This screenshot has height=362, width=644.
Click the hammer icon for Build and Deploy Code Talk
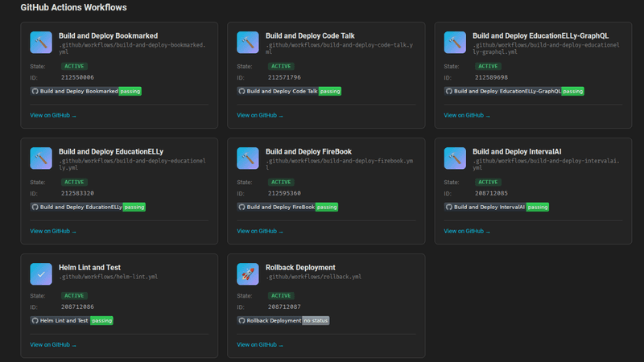click(x=248, y=43)
